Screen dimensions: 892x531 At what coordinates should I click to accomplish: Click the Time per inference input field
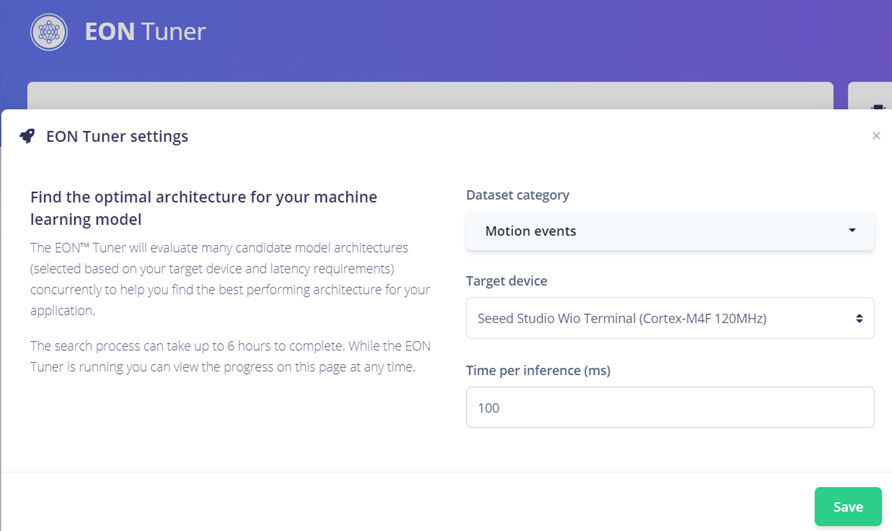670,407
